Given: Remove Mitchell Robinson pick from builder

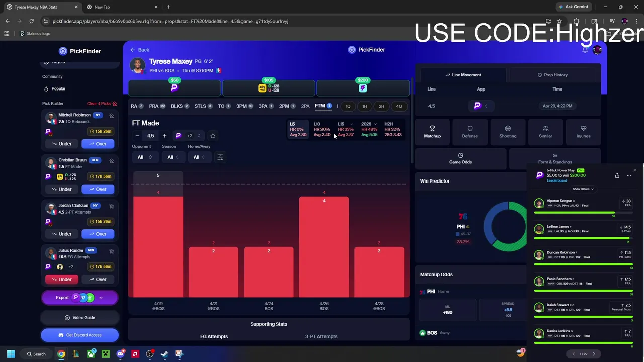Looking at the screenshot, I should (112, 116).
